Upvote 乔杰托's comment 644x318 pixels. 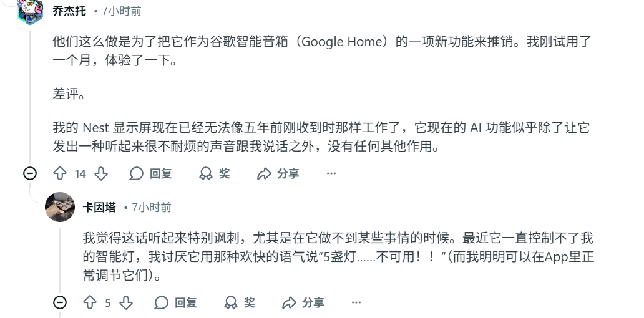click(x=61, y=173)
